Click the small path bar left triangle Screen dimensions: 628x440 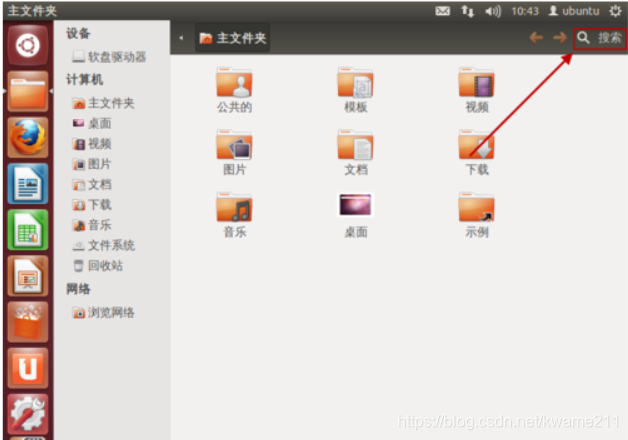[181, 38]
